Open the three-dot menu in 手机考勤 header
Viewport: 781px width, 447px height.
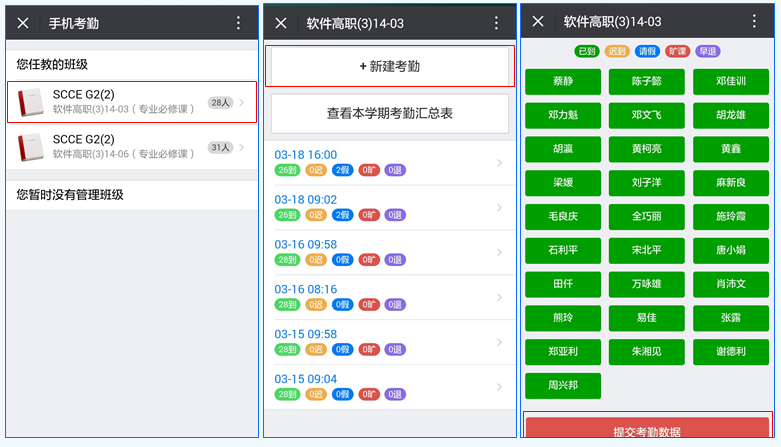(238, 23)
